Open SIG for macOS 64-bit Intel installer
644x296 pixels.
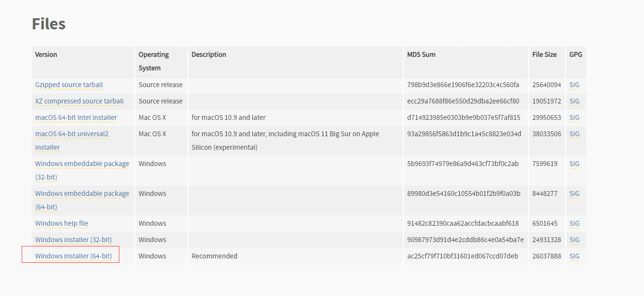tap(574, 117)
